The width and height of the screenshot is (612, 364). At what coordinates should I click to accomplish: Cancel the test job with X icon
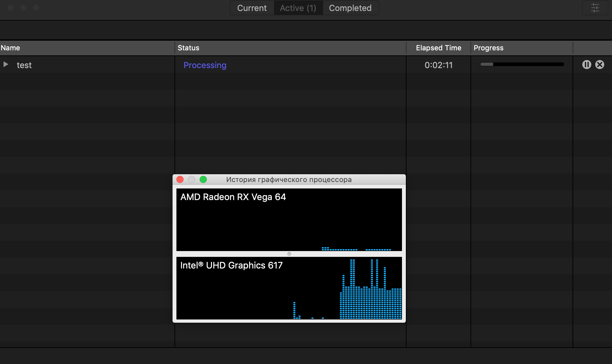pyautogui.click(x=600, y=65)
